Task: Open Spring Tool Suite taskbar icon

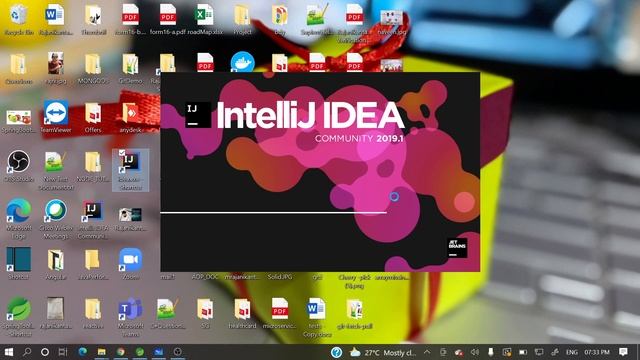Action: (x=140, y=352)
